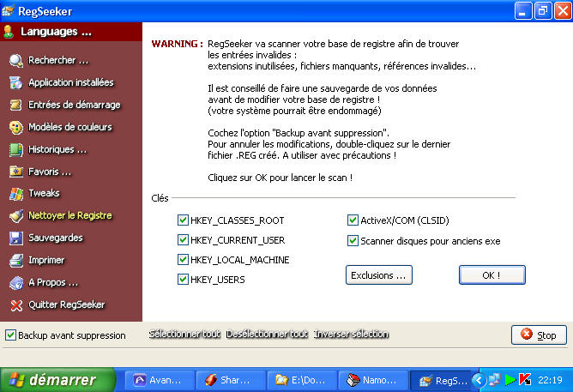573x392 pixels.
Task: Open Historiques menu entry
Action: 57,149
